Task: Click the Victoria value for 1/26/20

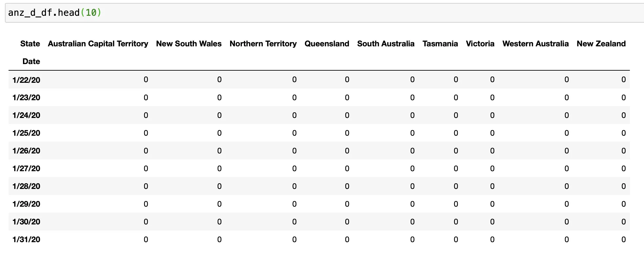Action: pyautogui.click(x=492, y=151)
